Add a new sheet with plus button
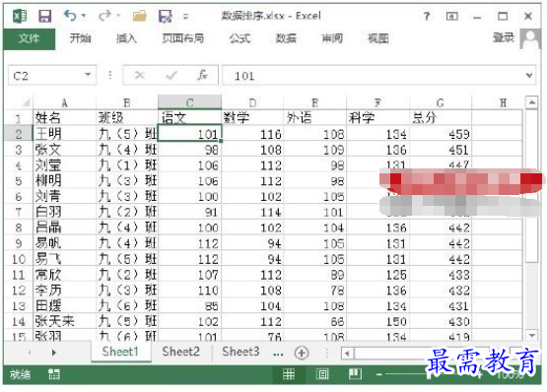The width and height of the screenshot is (547, 392). [x=302, y=353]
